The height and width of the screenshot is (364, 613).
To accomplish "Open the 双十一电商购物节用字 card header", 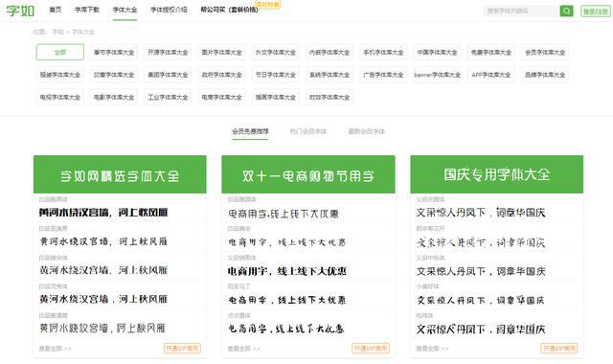I will coord(308,174).
